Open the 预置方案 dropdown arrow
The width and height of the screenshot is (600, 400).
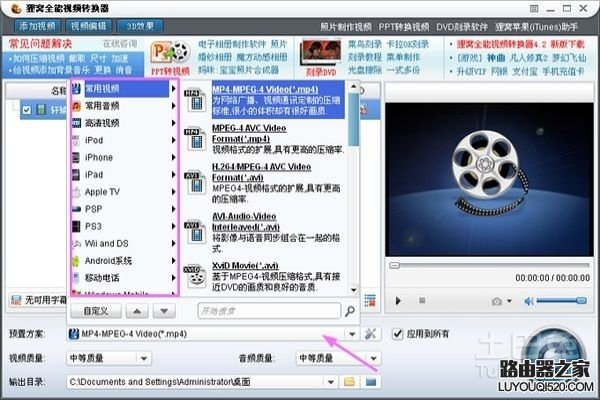352,334
